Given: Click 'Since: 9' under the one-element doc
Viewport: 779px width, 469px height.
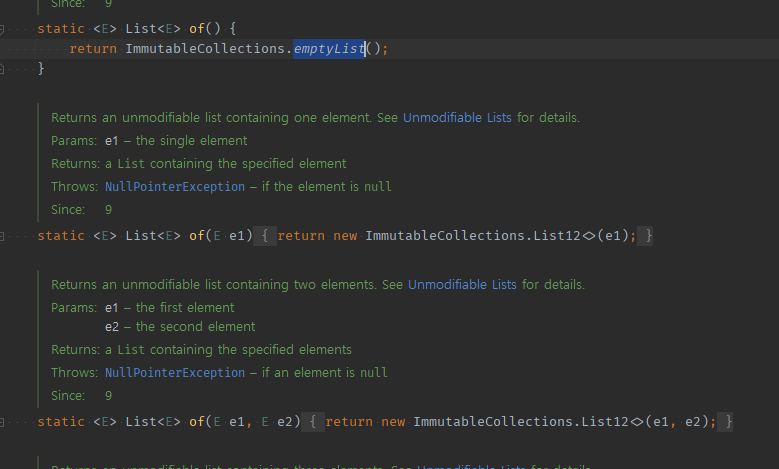Looking at the screenshot, I should click(81, 210).
